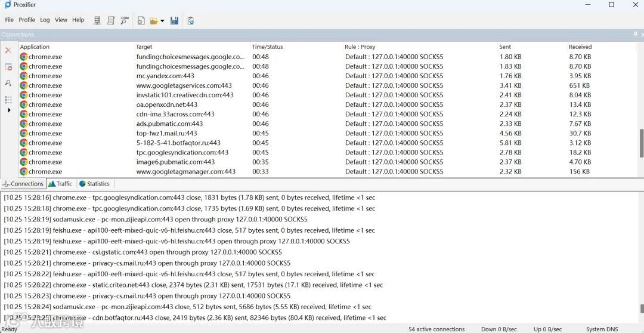644x333 pixels.
Task: Click the block connection sidebar icon
Action: (8, 67)
